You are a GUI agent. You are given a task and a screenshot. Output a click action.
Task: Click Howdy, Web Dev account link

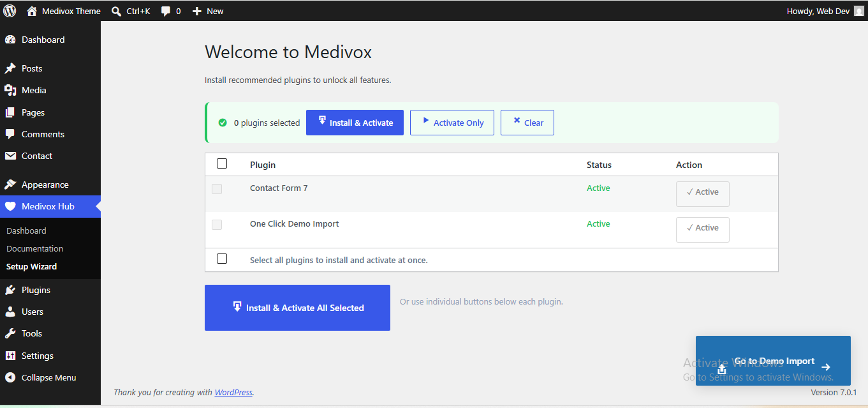[x=818, y=11]
